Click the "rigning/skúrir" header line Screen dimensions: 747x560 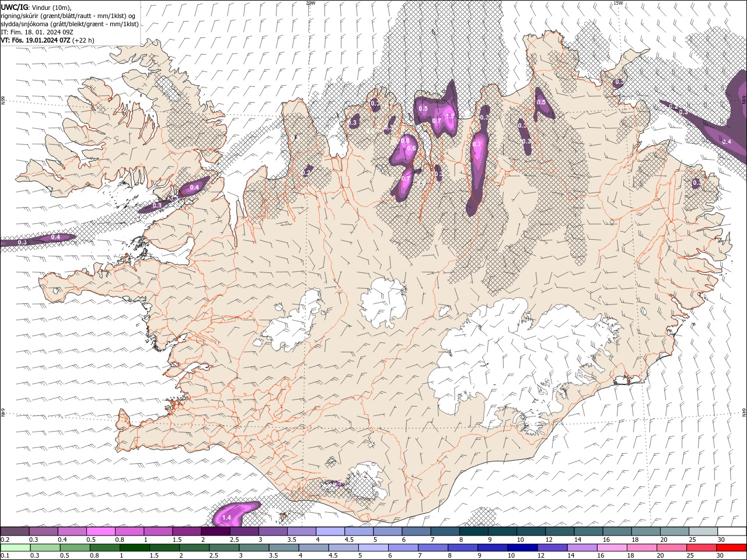pos(68,15)
